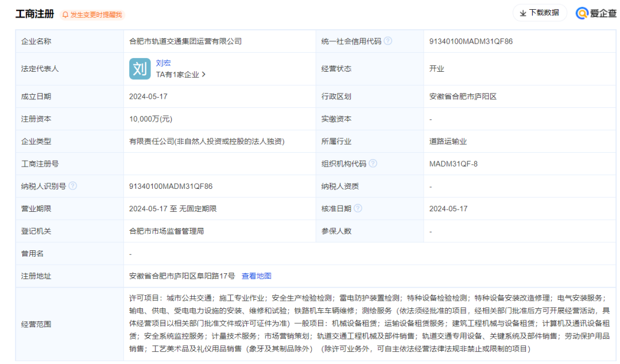Click the orange bell icon beside 发生变更时提醒我
The height and width of the screenshot is (364, 620).
pos(65,13)
